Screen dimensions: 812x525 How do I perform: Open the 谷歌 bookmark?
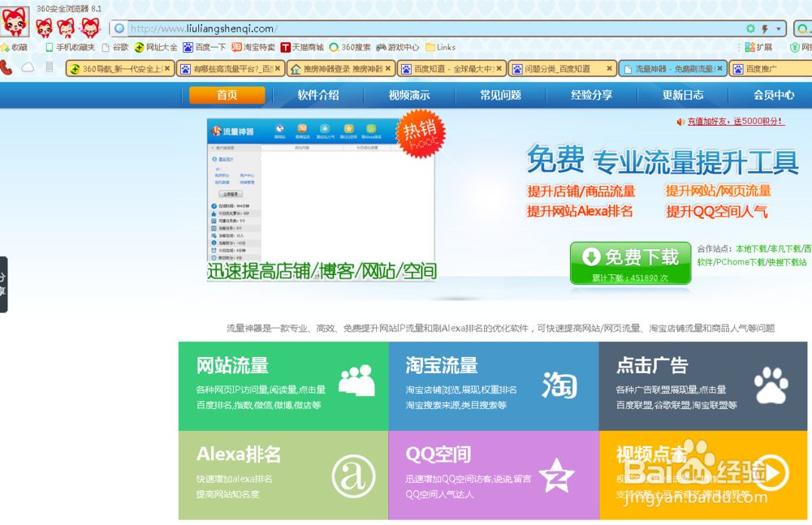tap(115, 47)
